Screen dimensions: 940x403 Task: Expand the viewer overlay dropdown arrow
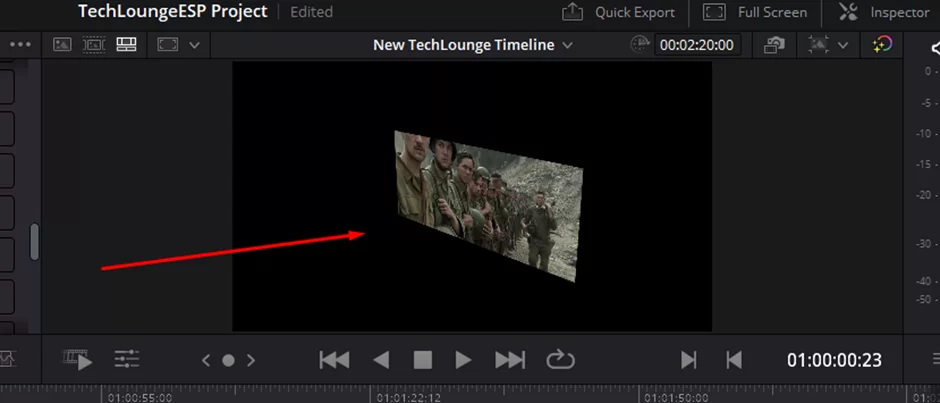(x=843, y=45)
